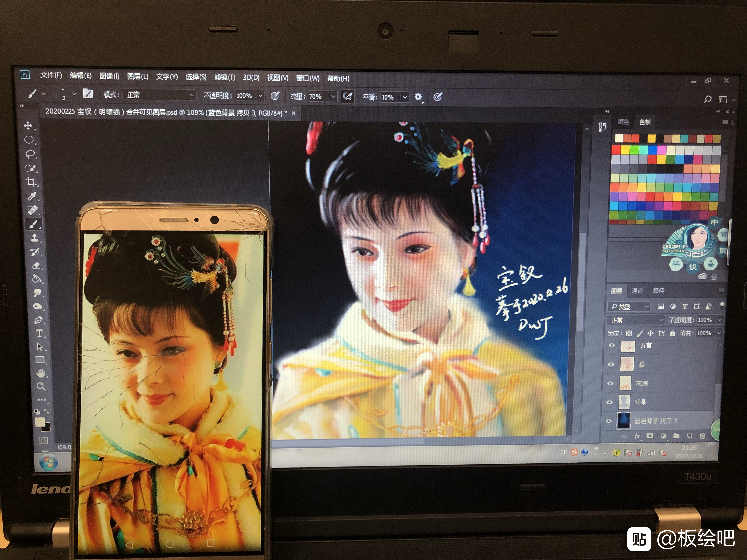The image size is (747, 560).
Task: Add a layer style fx
Action: (x=637, y=436)
